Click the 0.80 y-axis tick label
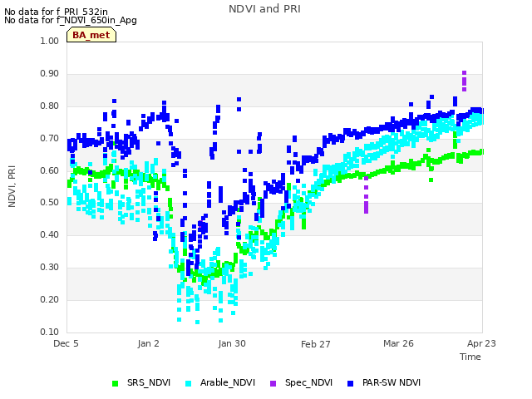This screenshot has height=399, width=532. (50, 106)
